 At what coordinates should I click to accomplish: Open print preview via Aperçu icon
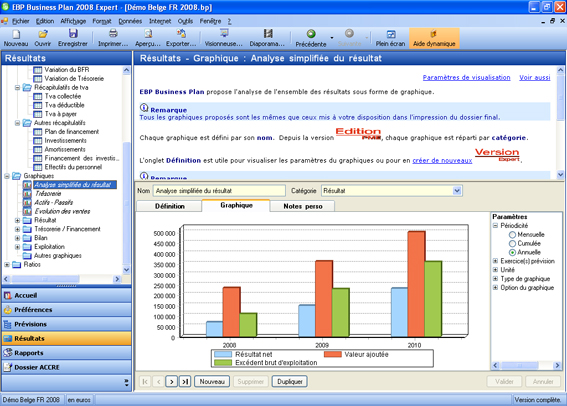click(x=148, y=34)
